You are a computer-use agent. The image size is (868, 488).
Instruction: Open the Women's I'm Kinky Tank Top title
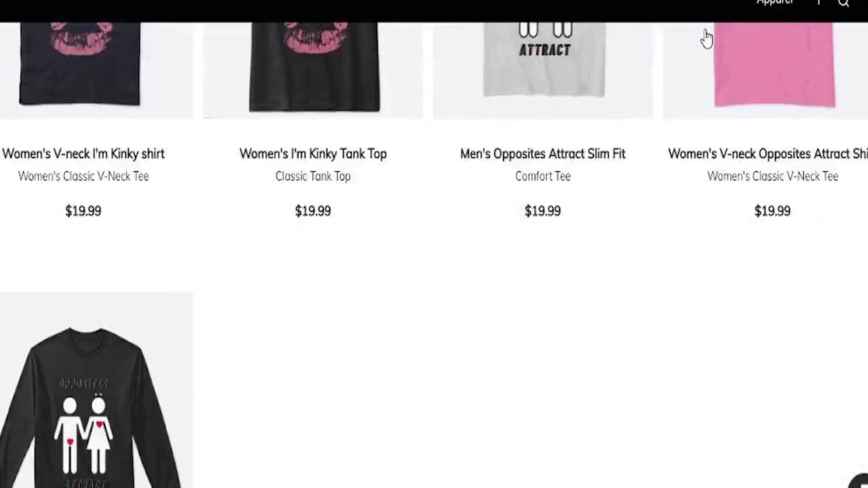coord(313,154)
